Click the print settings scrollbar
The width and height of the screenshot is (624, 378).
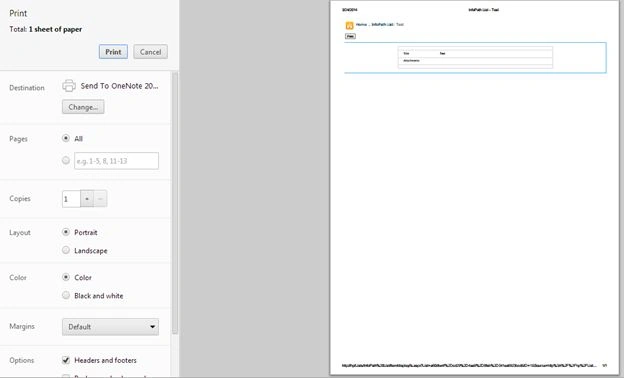pyautogui.click(x=175, y=203)
